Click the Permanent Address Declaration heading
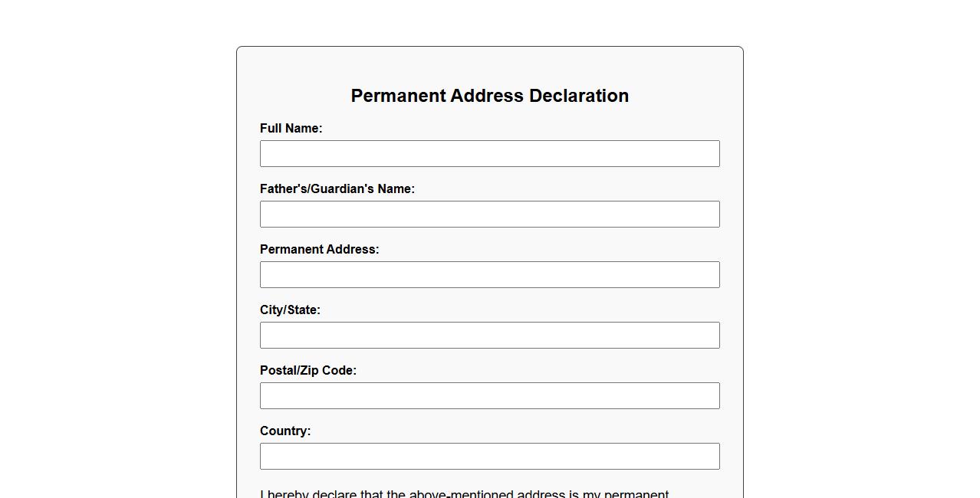The height and width of the screenshot is (498, 980). (x=489, y=96)
